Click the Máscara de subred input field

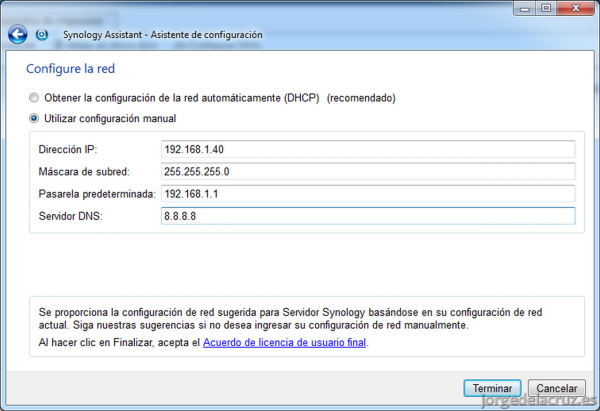tap(368, 171)
